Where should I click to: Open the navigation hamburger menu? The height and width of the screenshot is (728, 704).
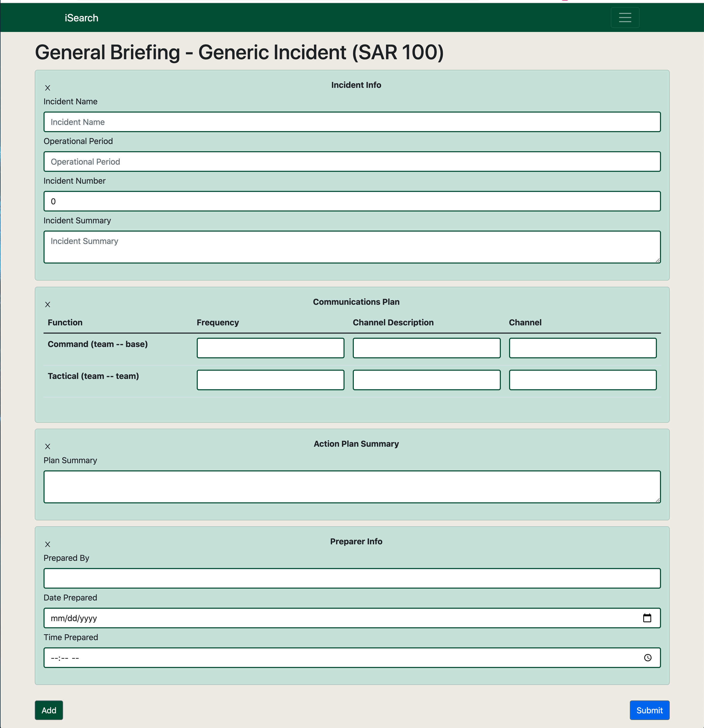point(624,18)
